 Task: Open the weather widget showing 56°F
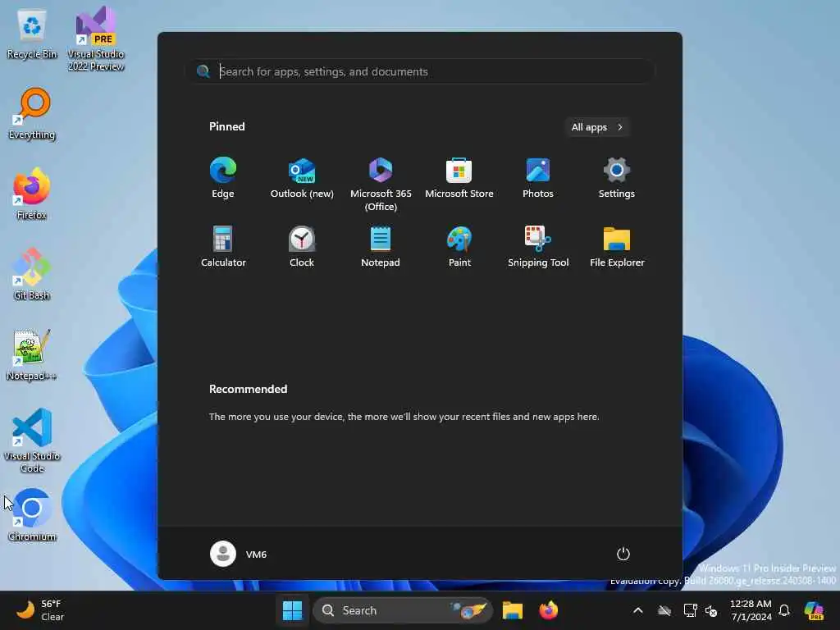tap(40, 610)
